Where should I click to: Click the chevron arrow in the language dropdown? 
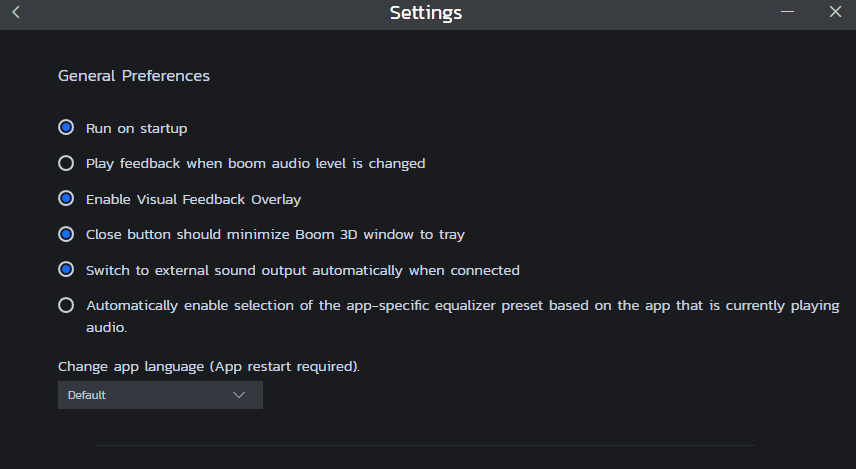[239, 395]
